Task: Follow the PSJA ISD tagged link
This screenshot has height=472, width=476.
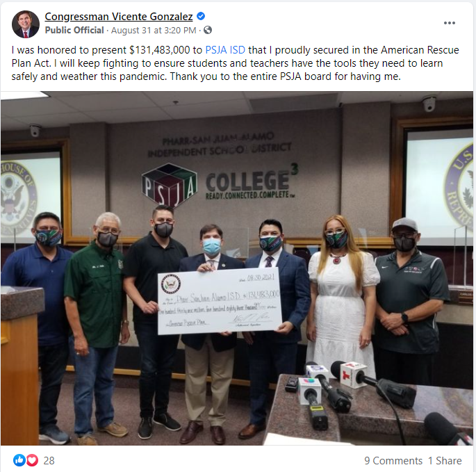Action: (x=225, y=50)
